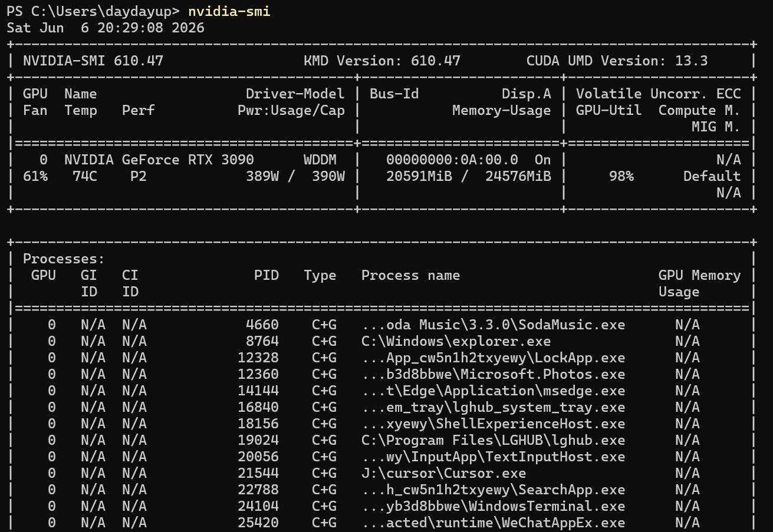Click the Driver-Model column header
This screenshot has width=773, height=532.
tap(295, 94)
